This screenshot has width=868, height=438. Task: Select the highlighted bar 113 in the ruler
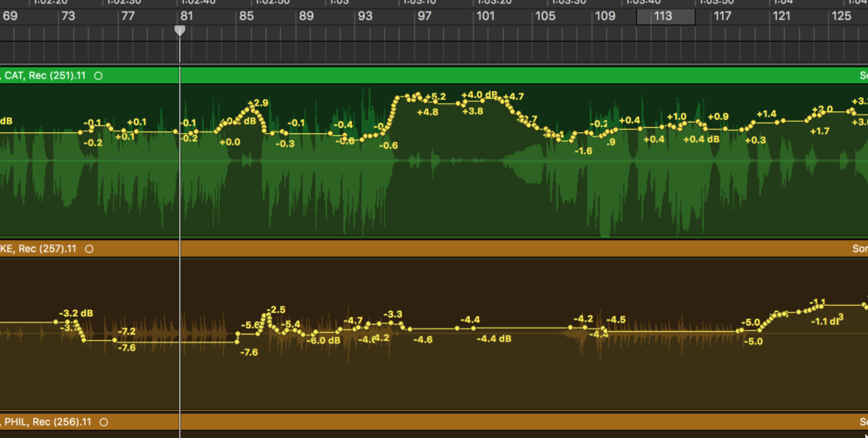point(666,17)
